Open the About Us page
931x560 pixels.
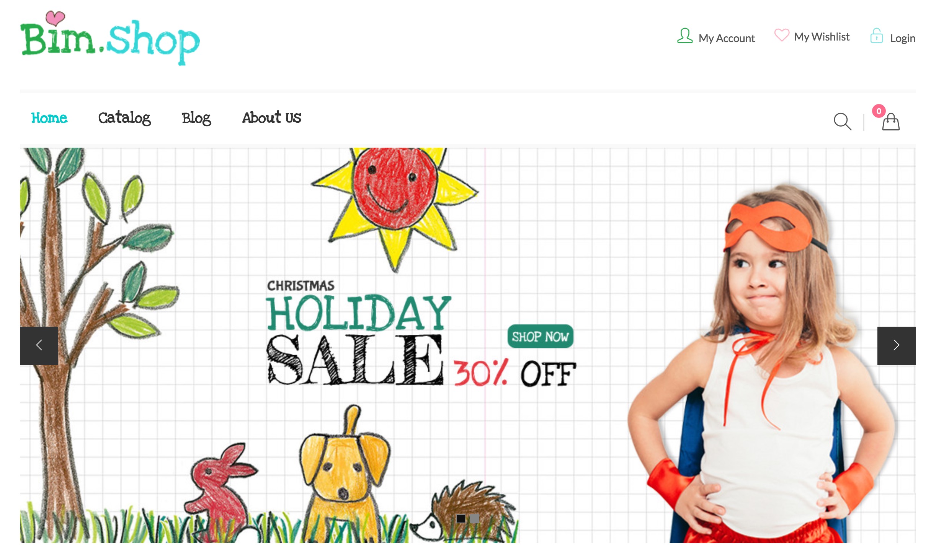272,117
